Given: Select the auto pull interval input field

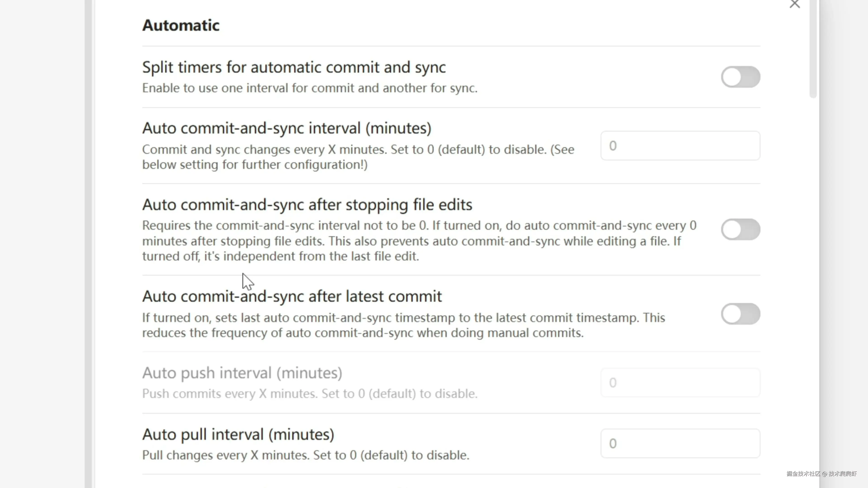Looking at the screenshot, I should pyautogui.click(x=680, y=443).
